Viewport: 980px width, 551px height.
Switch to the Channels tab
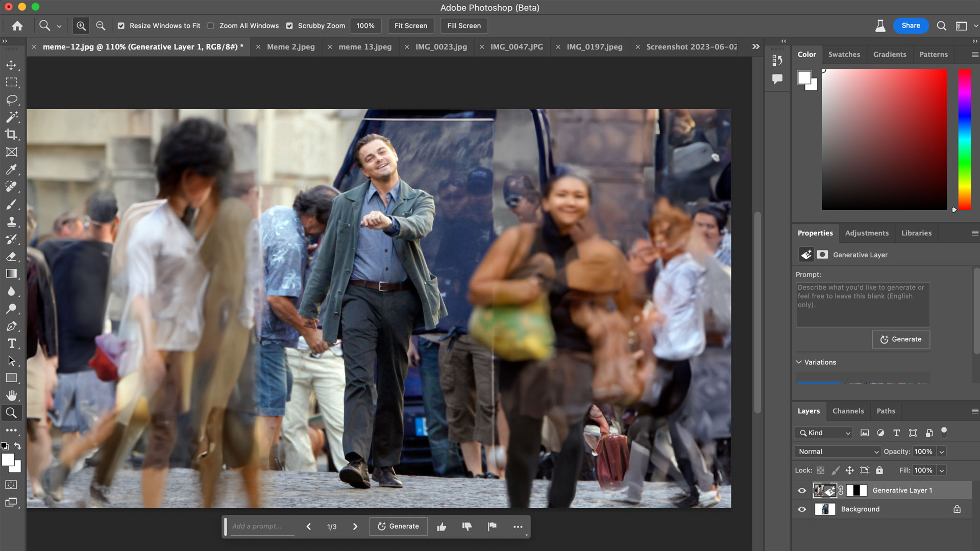pyautogui.click(x=847, y=410)
